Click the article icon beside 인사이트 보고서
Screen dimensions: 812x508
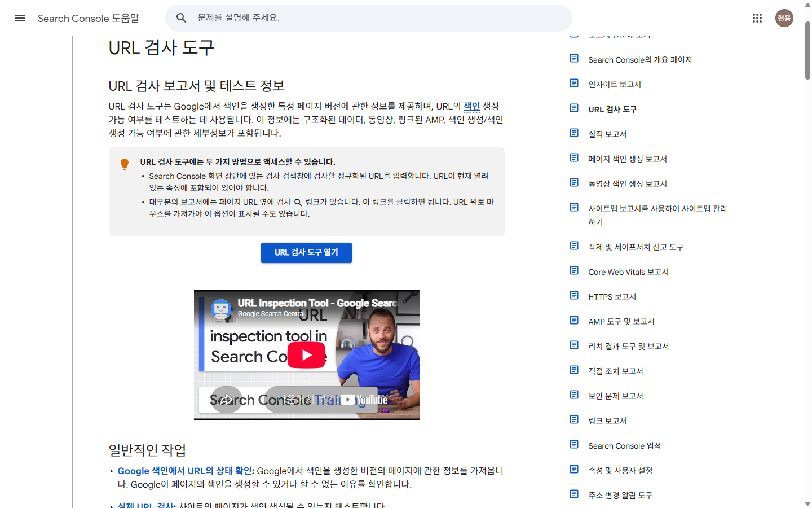coord(574,84)
